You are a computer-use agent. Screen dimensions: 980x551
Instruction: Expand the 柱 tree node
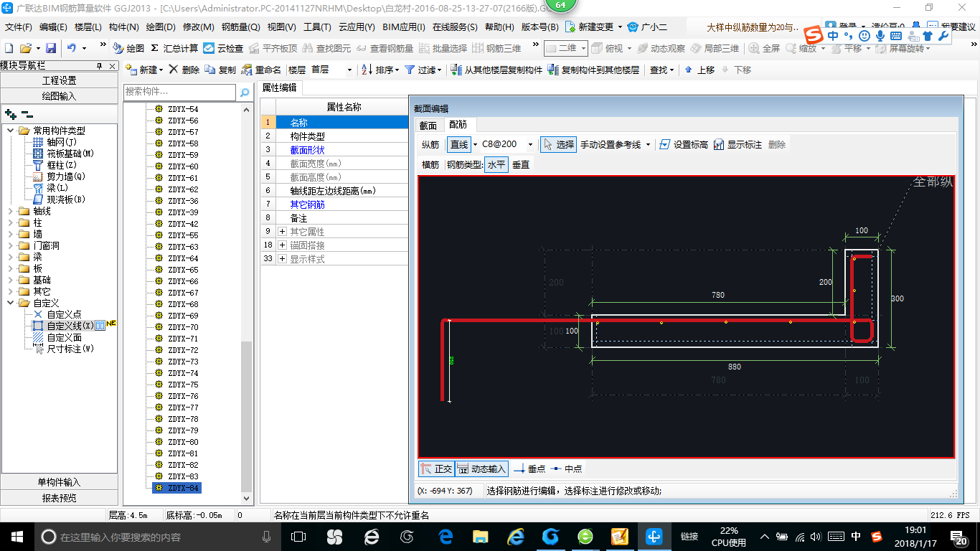(x=11, y=222)
